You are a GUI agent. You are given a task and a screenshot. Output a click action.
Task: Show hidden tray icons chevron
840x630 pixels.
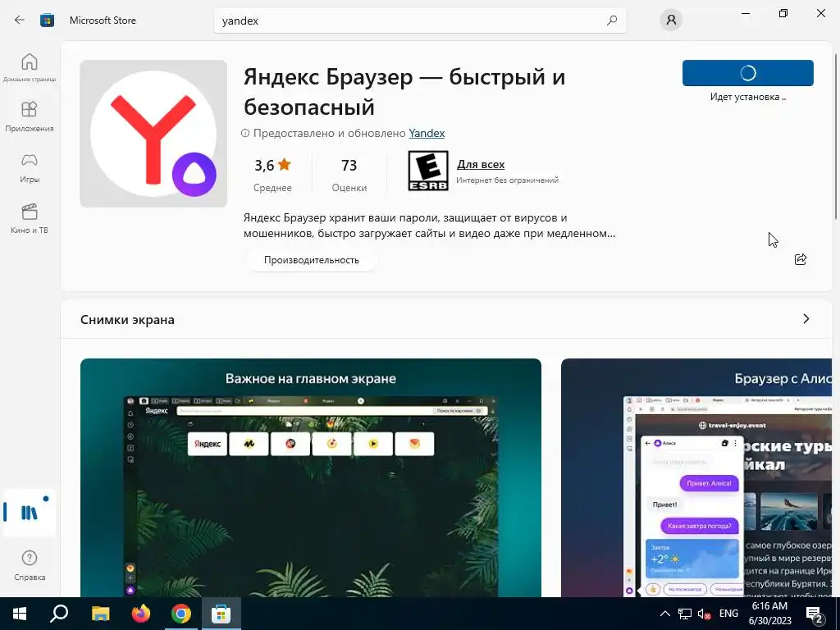[x=664, y=614]
